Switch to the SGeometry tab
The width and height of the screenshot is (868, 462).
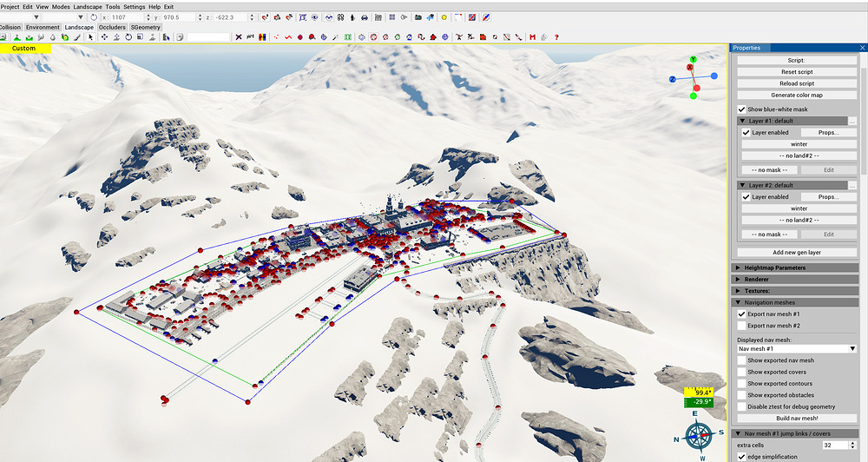(x=146, y=27)
